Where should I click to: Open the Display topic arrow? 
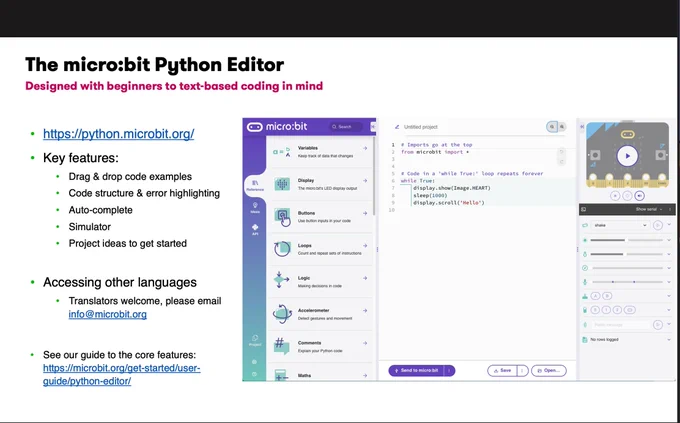click(365, 180)
